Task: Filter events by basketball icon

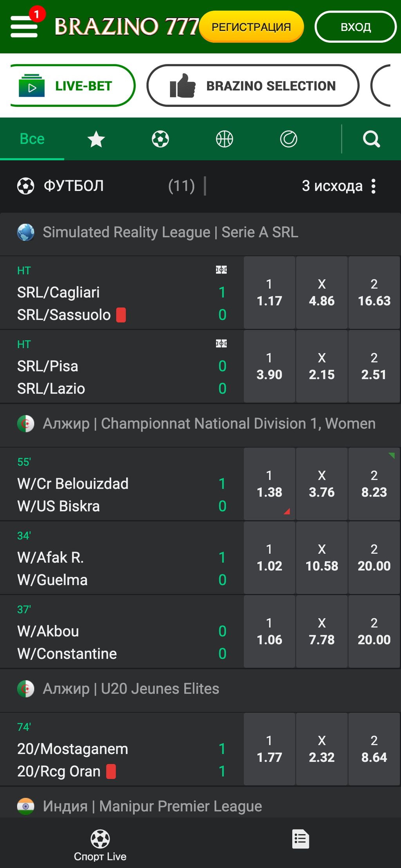Action: [x=224, y=139]
